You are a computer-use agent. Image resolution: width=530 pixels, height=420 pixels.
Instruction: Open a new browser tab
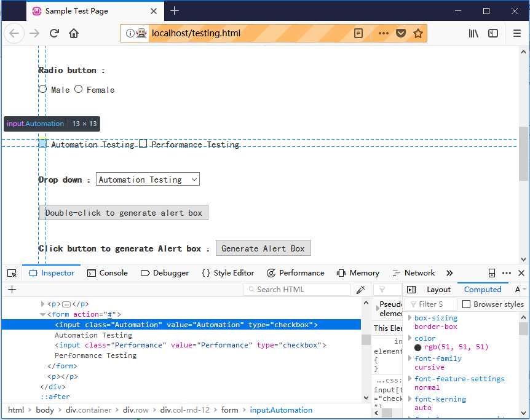(175, 11)
